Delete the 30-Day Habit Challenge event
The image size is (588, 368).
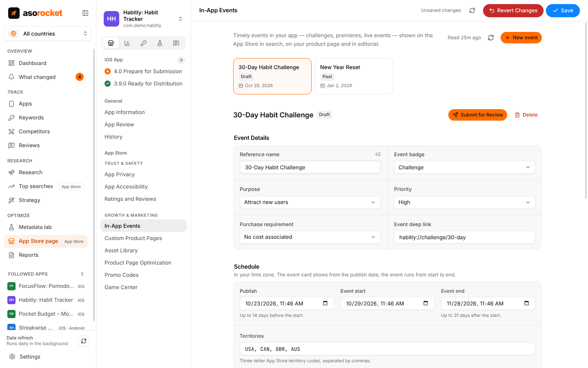click(x=526, y=115)
